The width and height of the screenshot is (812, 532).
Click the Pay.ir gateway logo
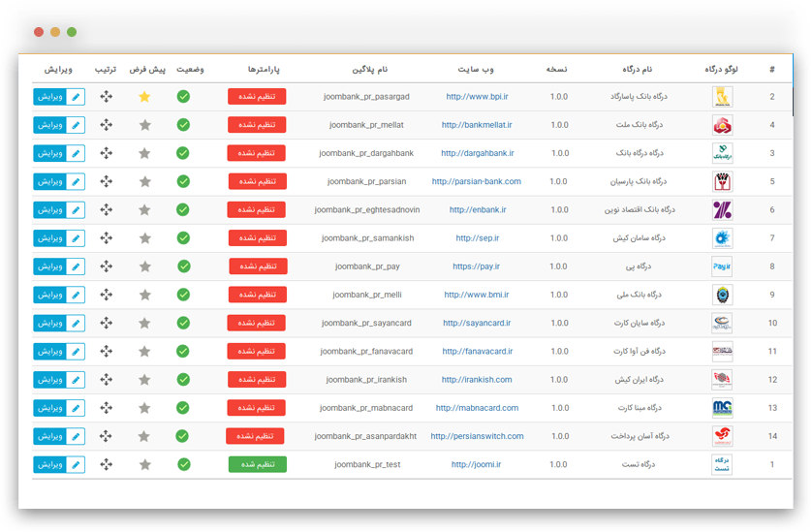click(x=722, y=266)
